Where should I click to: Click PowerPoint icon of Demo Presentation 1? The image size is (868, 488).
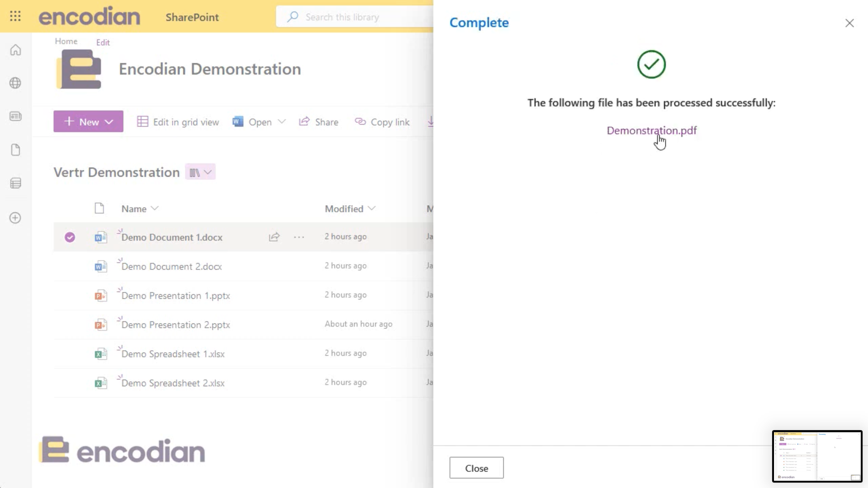[101, 296]
